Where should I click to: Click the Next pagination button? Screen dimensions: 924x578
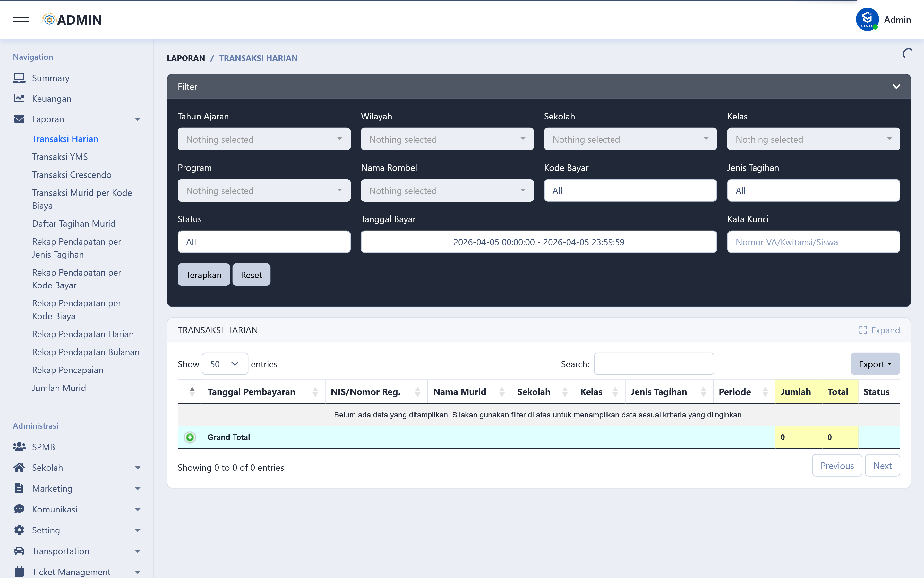pos(882,465)
